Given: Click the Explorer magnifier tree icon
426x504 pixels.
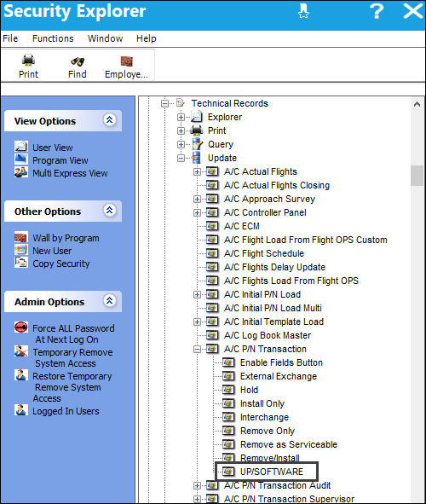Looking at the screenshot, I should coord(197,117).
